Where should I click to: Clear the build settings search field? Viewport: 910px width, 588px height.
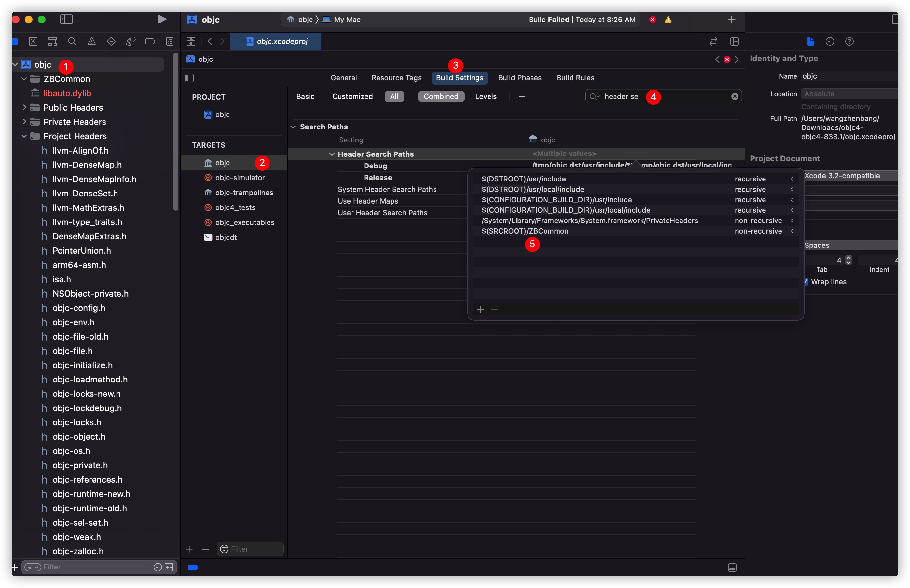tap(734, 96)
